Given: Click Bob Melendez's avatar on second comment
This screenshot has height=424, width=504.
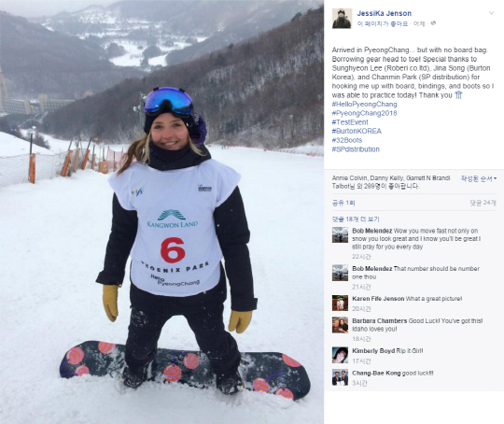Looking at the screenshot, I should click(340, 273).
